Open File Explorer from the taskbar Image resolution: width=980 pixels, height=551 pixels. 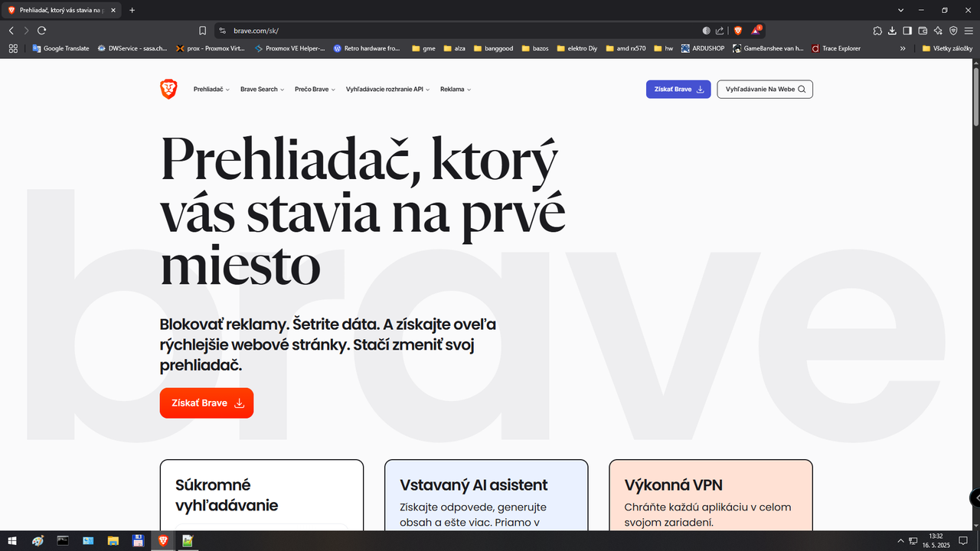pyautogui.click(x=113, y=540)
